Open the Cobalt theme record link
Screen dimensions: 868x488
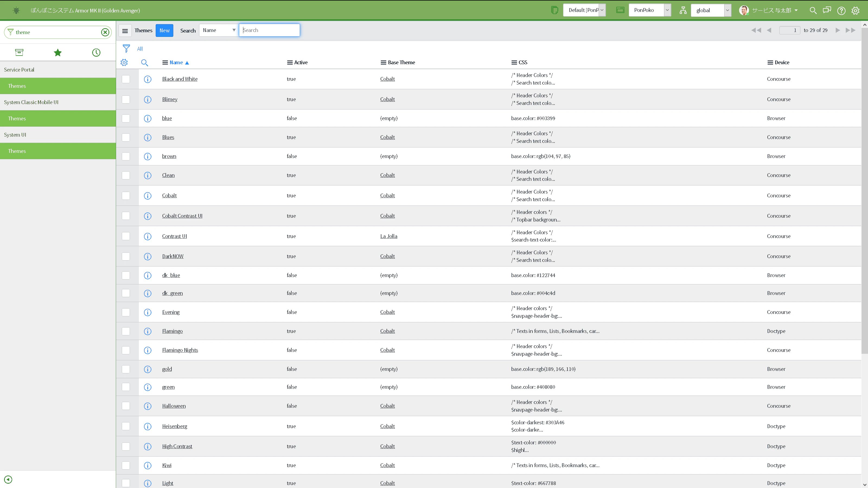pyautogui.click(x=169, y=196)
